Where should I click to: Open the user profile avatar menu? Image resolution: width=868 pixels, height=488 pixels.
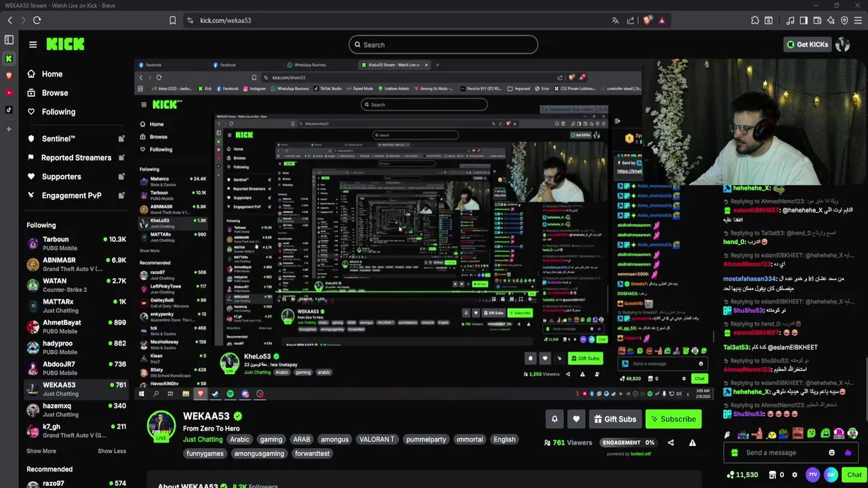coord(843,45)
